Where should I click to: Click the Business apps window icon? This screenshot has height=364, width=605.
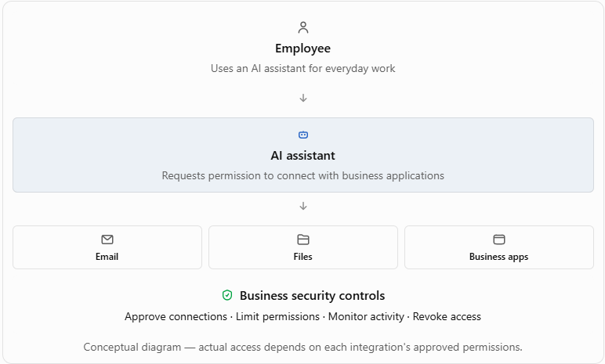[x=499, y=240]
